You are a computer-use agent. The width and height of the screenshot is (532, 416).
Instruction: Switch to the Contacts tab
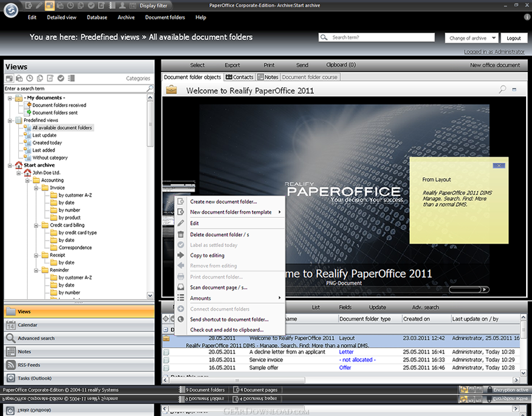(239, 77)
